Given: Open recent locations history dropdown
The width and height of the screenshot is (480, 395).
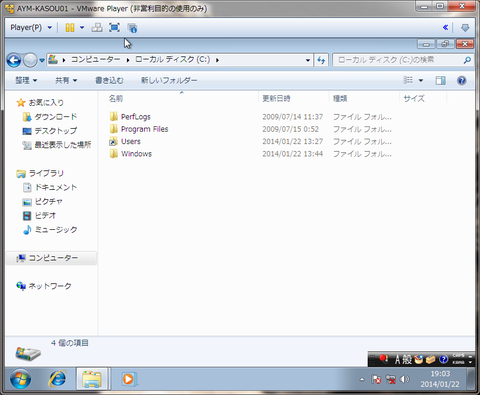Looking at the screenshot, I should tap(42, 60).
